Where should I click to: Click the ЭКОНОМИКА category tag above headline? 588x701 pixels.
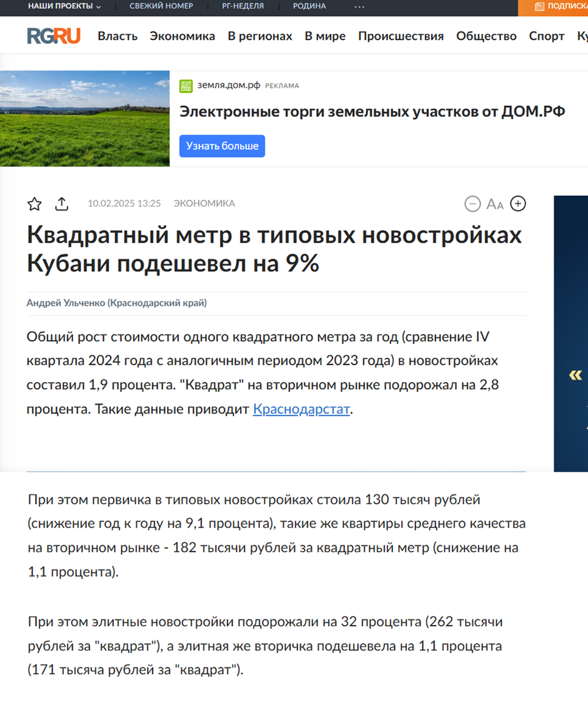pyautogui.click(x=204, y=203)
